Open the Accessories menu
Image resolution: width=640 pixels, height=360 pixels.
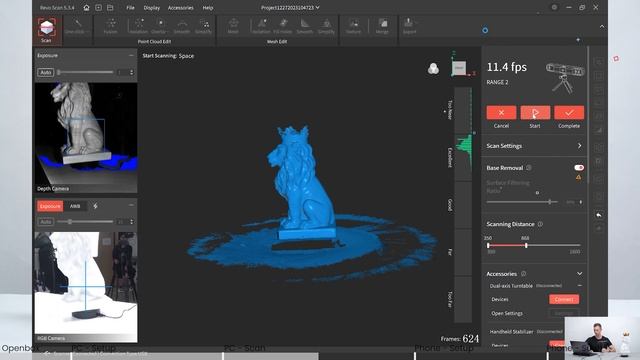click(x=180, y=8)
